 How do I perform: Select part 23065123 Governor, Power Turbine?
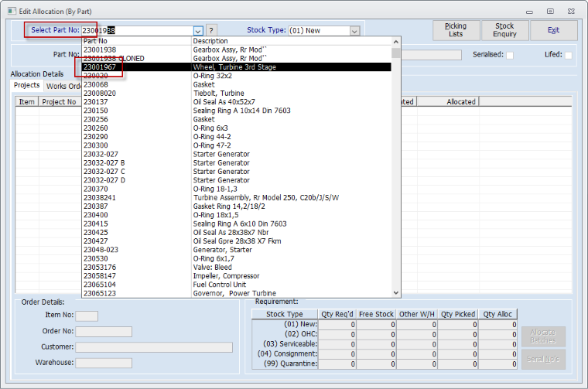236,293
